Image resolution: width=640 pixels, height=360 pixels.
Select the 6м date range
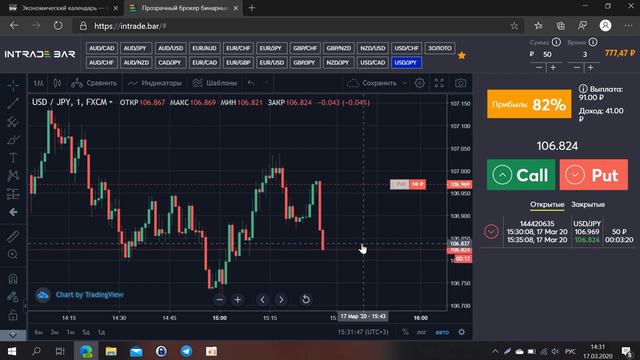coord(38,332)
